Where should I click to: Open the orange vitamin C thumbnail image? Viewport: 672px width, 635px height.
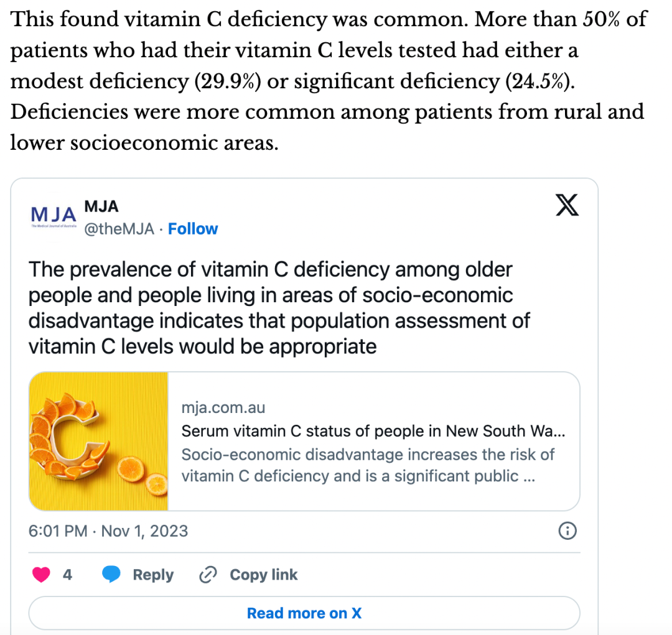coord(99,441)
